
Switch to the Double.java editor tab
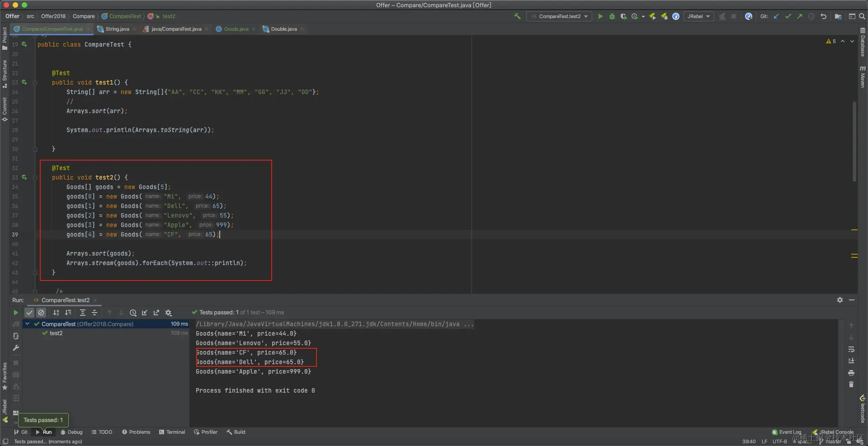pos(283,29)
